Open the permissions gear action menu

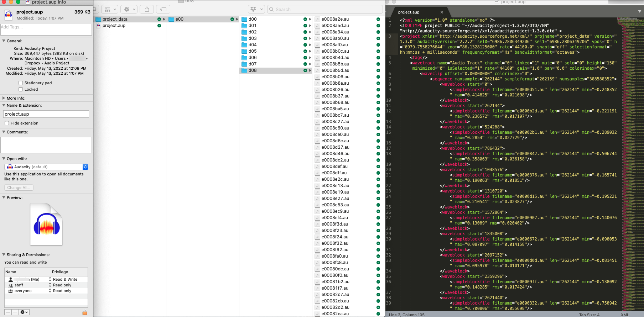click(x=24, y=312)
